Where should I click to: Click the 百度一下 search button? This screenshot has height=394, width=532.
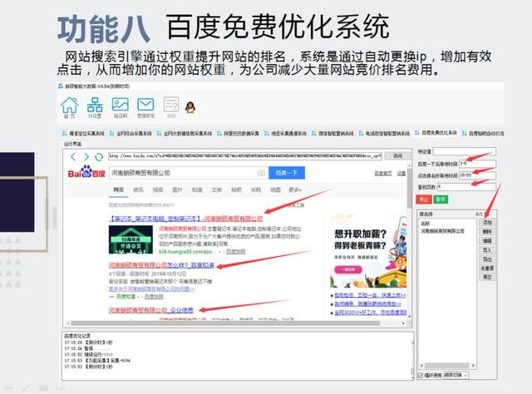point(287,173)
